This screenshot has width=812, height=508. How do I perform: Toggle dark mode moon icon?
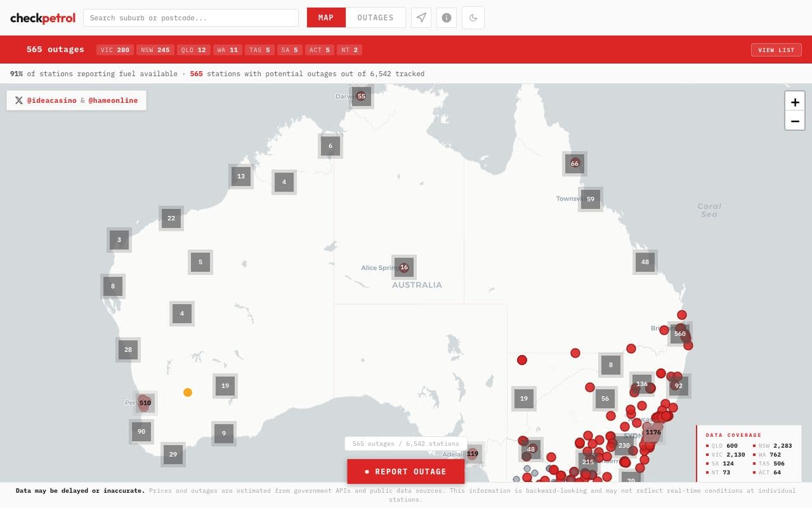473,18
